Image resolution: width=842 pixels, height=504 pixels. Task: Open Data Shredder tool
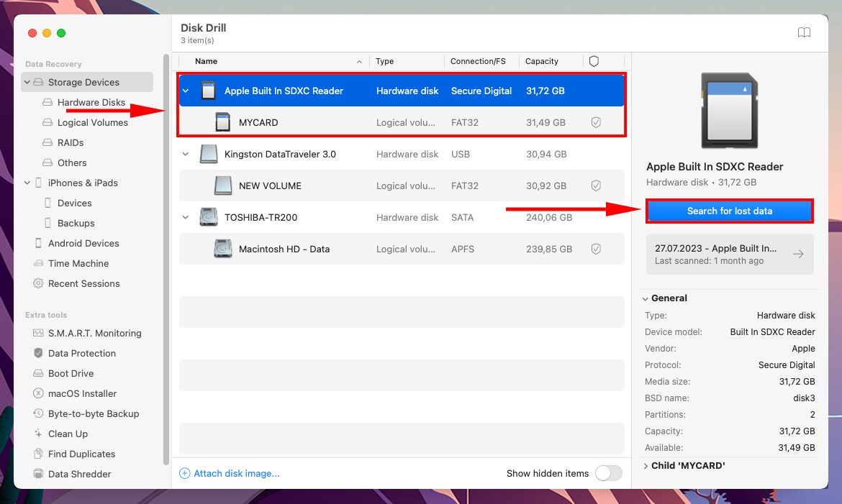pos(79,474)
